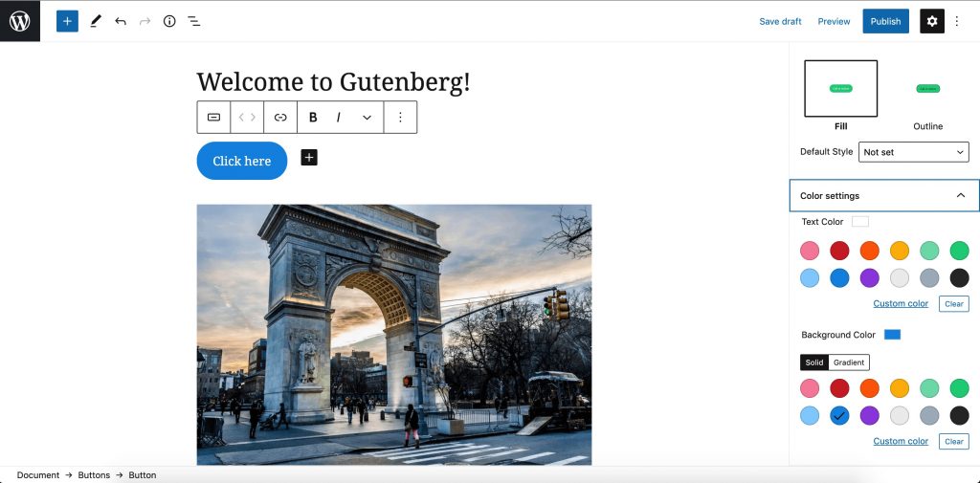
Task: Pick the purple text color swatch
Action: pos(869,278)
